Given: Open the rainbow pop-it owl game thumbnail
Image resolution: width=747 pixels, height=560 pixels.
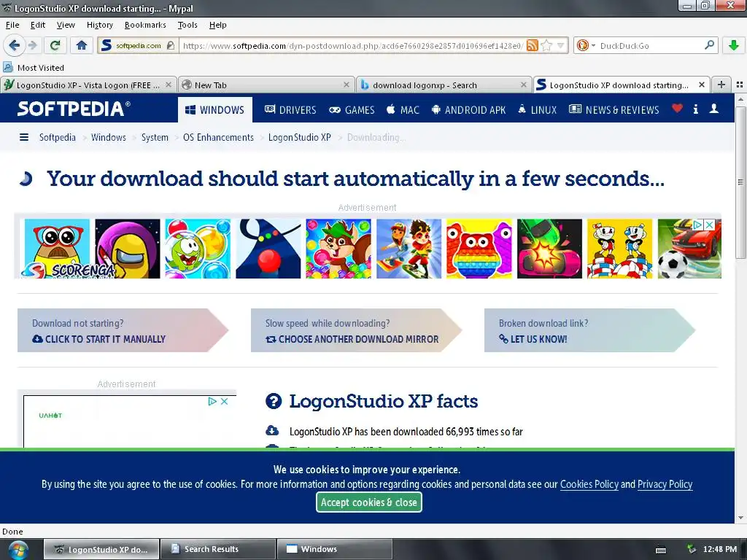Looking at the screenshot, I should coord(479,249).
